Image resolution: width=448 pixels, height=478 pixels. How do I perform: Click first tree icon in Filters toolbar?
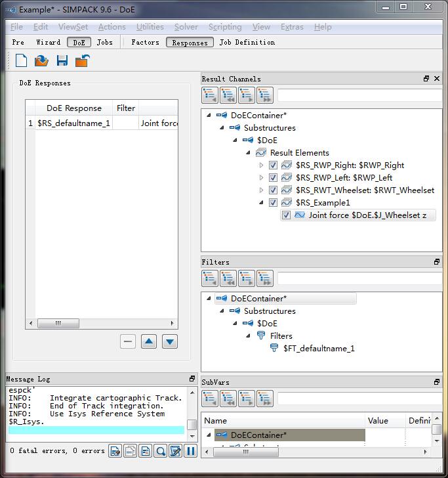210,278
